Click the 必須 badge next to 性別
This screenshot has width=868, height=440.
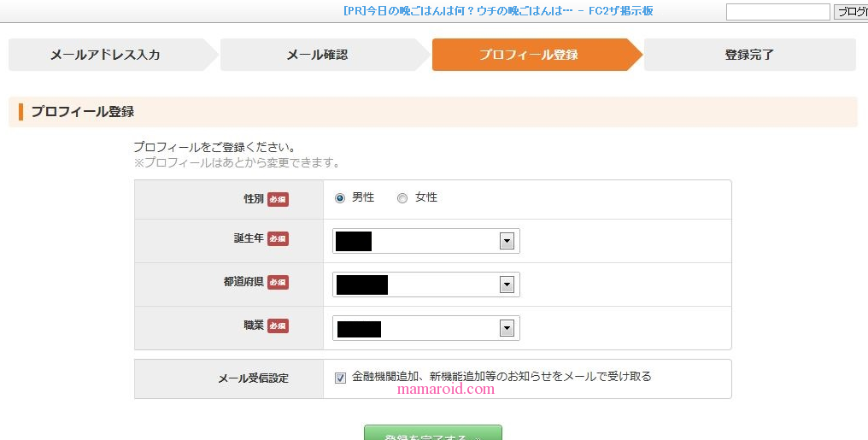click(278, 199)
